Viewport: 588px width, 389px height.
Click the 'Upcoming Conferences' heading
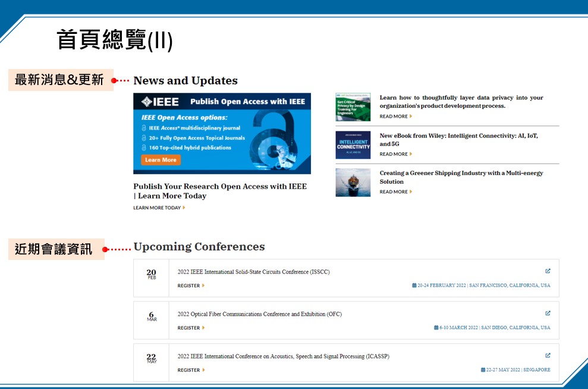click(199, 246)
